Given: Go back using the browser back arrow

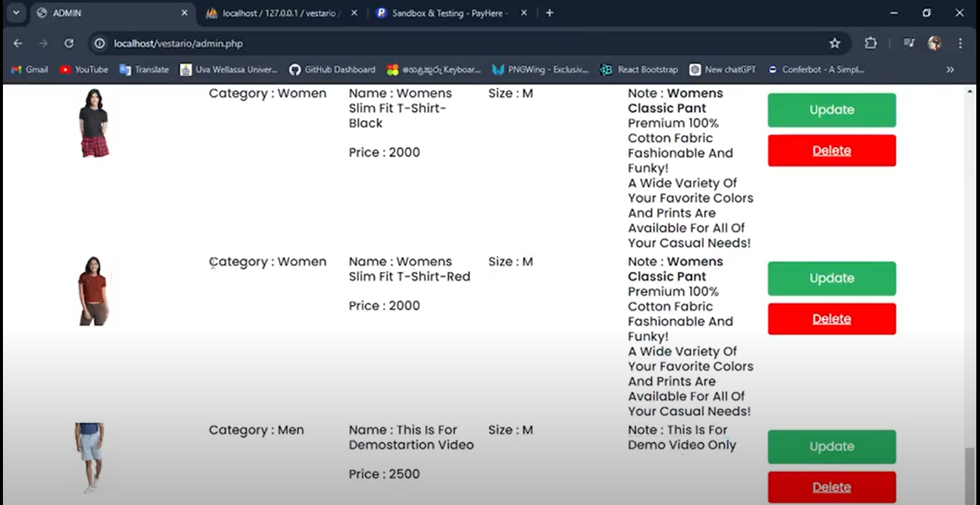Looking at the screenshot, I should point(18,44).
